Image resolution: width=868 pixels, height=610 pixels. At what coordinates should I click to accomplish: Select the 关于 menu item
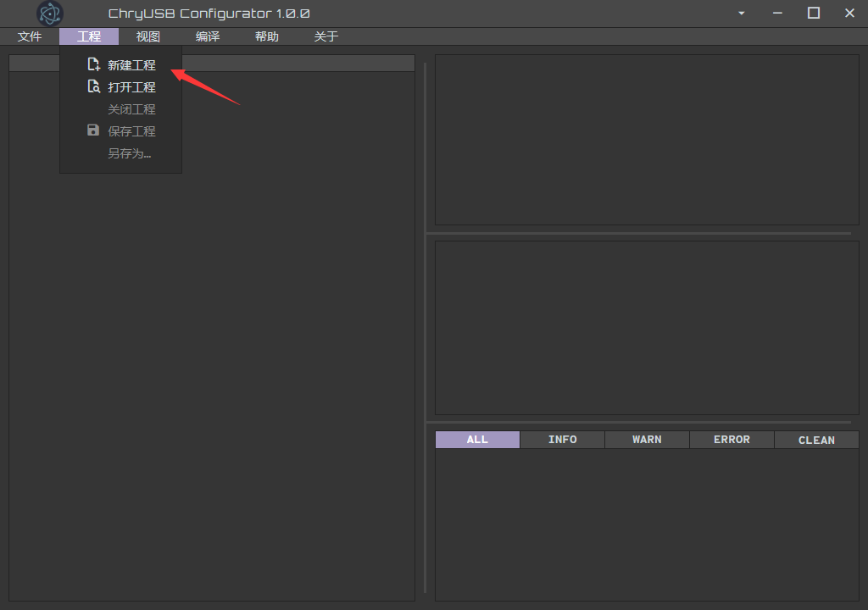tap(326, 36)
